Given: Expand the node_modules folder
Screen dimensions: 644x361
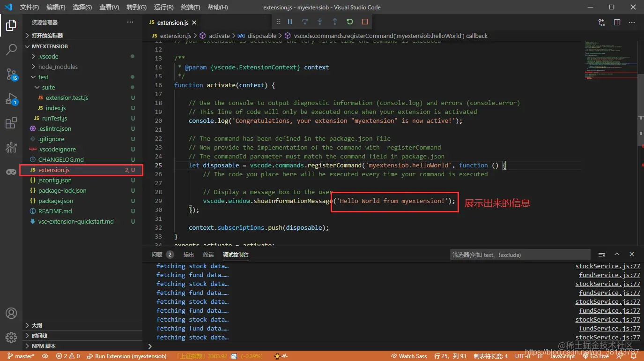Looking at the screenshot, I should (58, 67).
